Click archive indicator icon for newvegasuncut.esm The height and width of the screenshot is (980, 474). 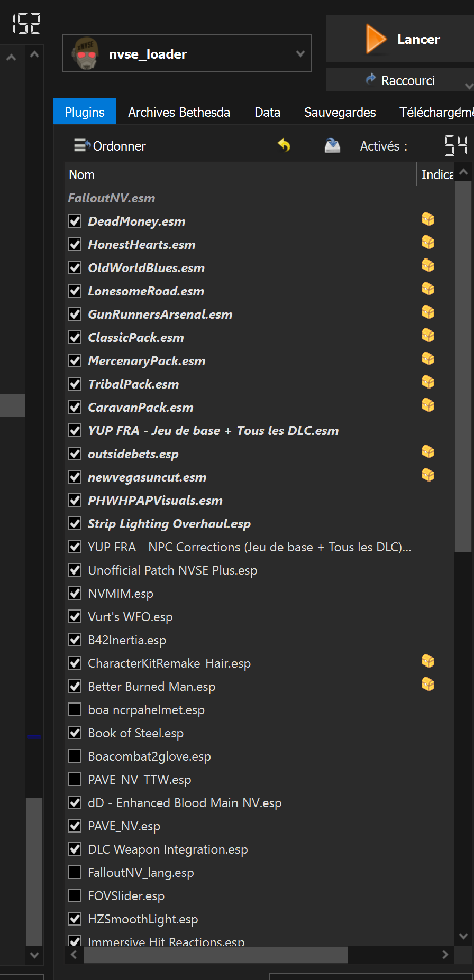(428, 475)
